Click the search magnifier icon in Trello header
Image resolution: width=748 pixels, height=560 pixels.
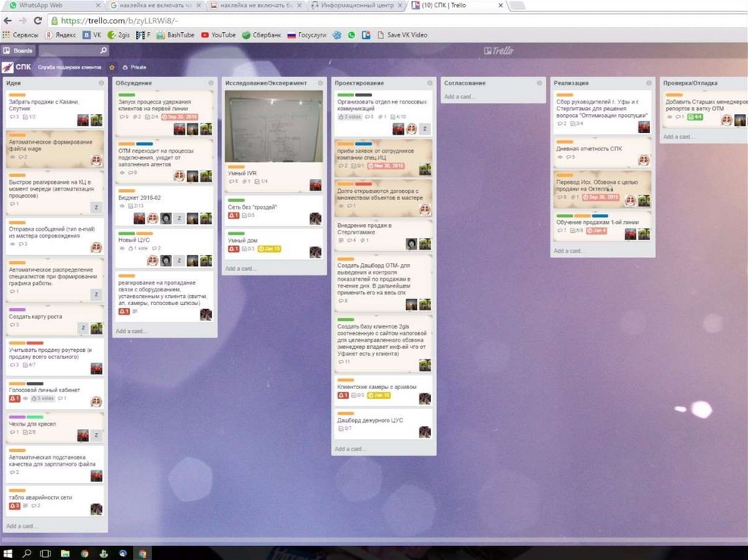(x=103, y=50)
